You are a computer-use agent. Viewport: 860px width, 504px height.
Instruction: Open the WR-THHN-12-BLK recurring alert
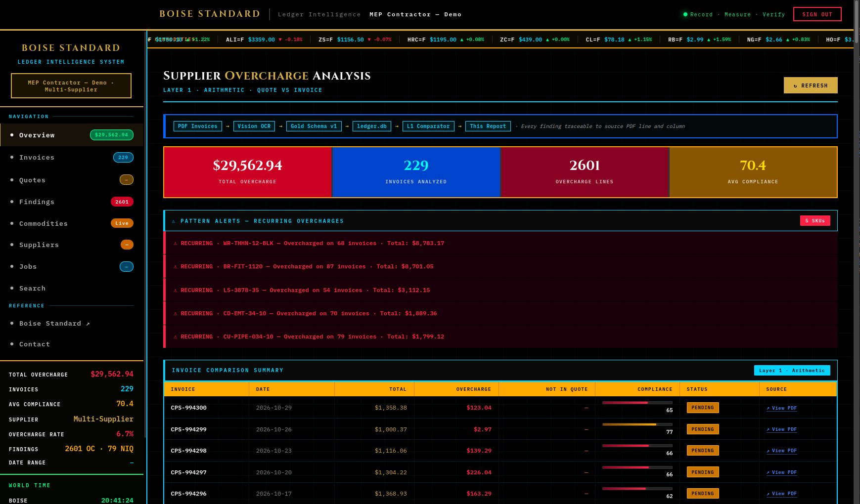tap(500, 243)
